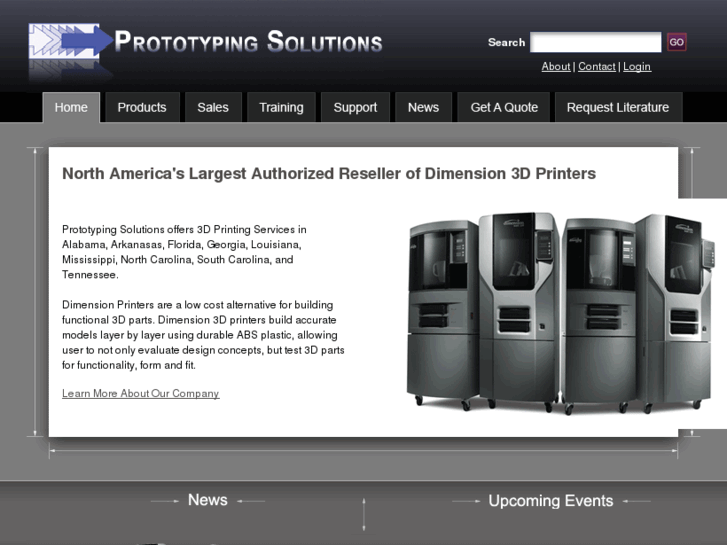Open the Contact link
Screen dimensions: 727x545
(597, 66)
